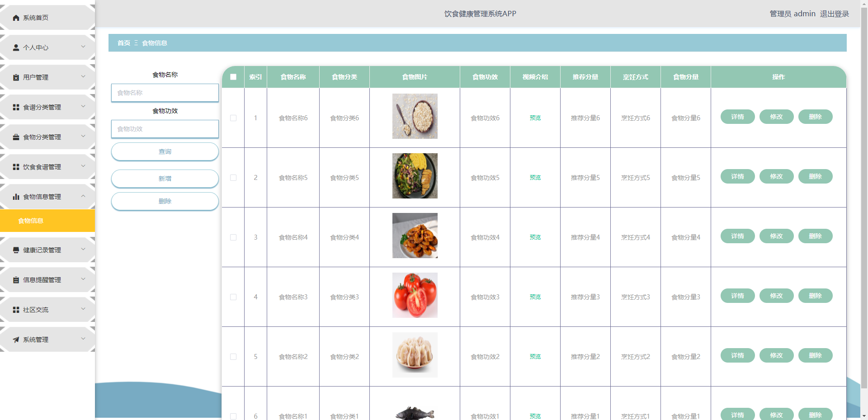Click the paper plane icon beside 系统管理
The image size is (868, 420).
tap(16, 340)
